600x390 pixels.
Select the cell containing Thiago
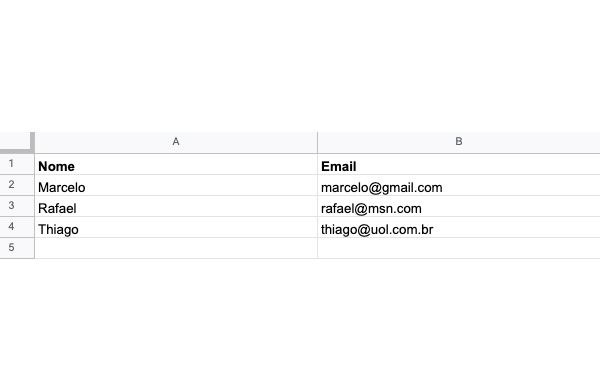pyautogui.click(x=176, y=227)
